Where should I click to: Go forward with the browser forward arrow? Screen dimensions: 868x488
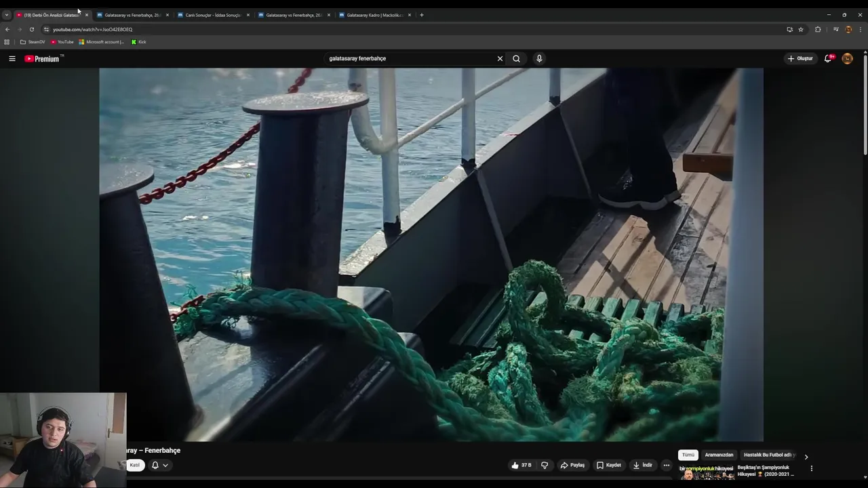click(20, 29)
